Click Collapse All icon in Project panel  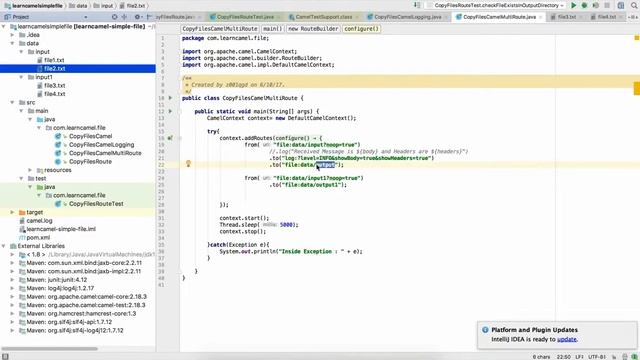point(124,17)
